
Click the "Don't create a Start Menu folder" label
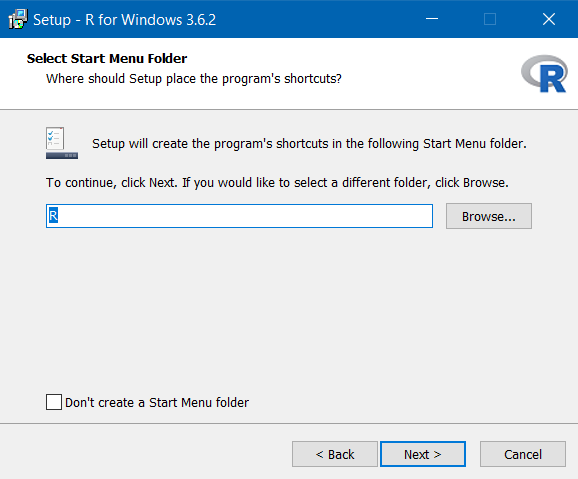[157, 402]
